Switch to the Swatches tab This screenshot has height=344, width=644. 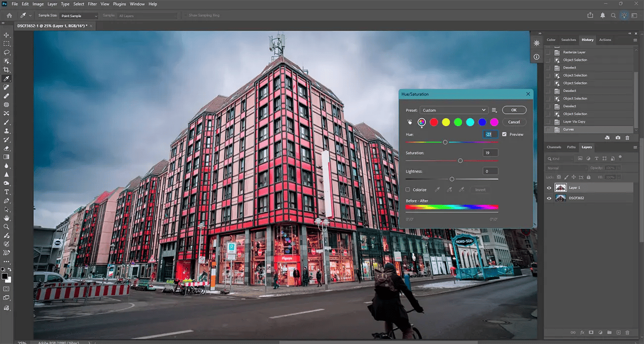pyautogui.click(x=569, y=40)
